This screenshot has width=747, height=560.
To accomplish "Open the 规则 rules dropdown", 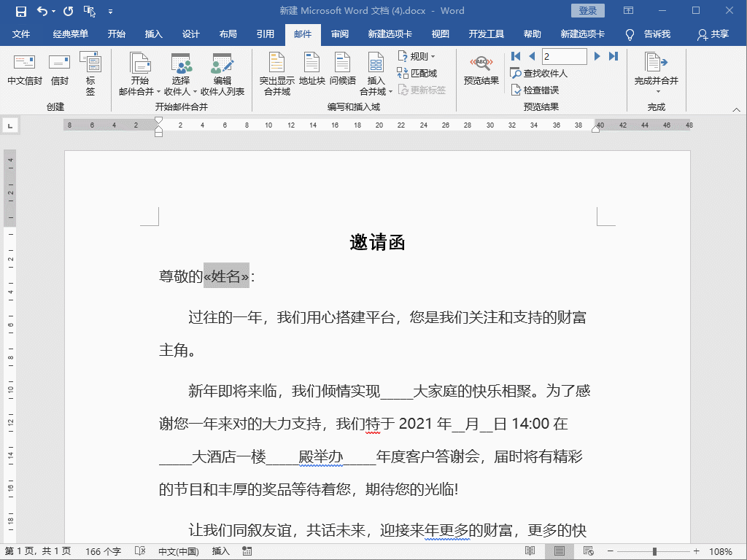I will (417, 57).
